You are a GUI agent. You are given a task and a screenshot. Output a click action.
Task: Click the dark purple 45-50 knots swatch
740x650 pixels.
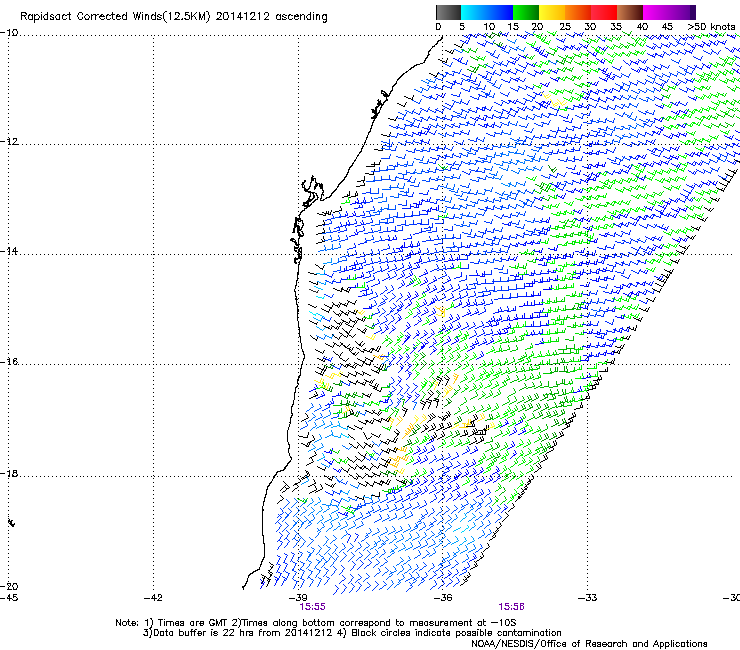click(682, 12)
